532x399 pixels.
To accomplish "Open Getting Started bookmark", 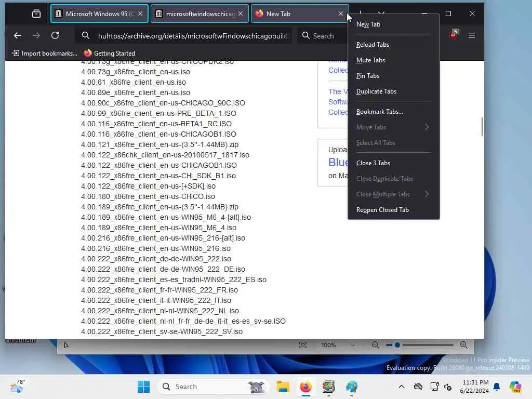I will point(110,54).
